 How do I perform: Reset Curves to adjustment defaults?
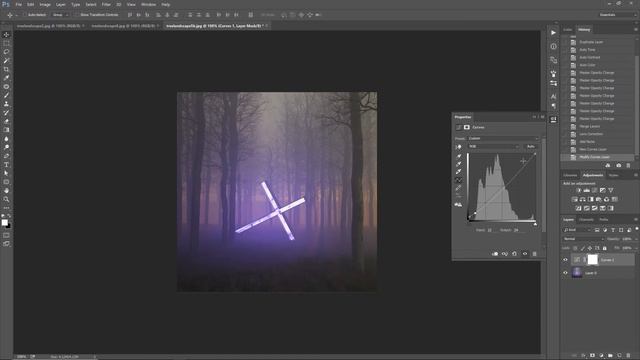point(514,254)
